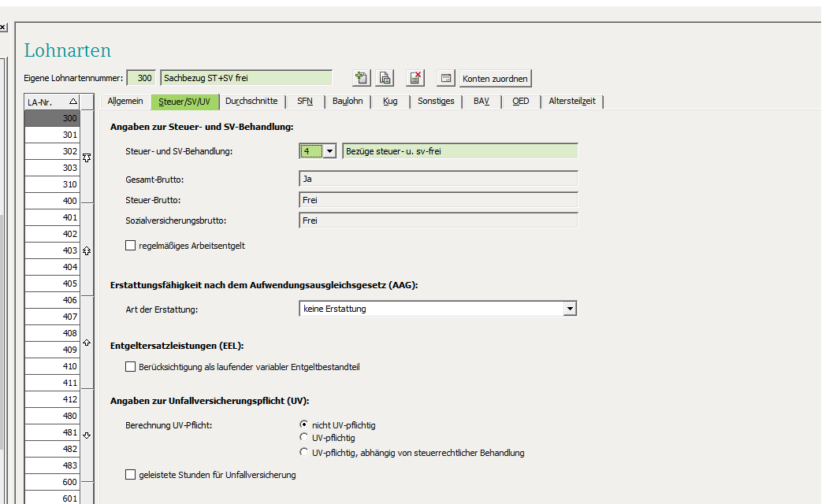Image resolution: width=833 pixels, height=504 pixels.
Task: Click the down arrow beside the list
Action: [x=87, y=435]
